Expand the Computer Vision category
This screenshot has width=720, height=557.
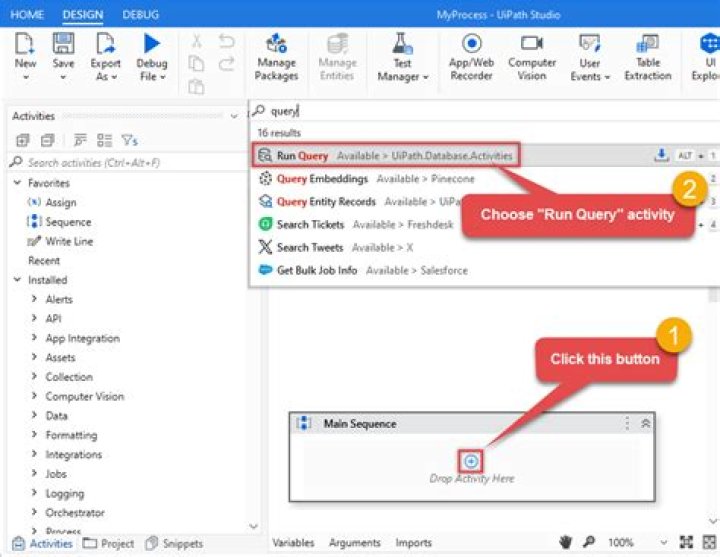[34, 395]
